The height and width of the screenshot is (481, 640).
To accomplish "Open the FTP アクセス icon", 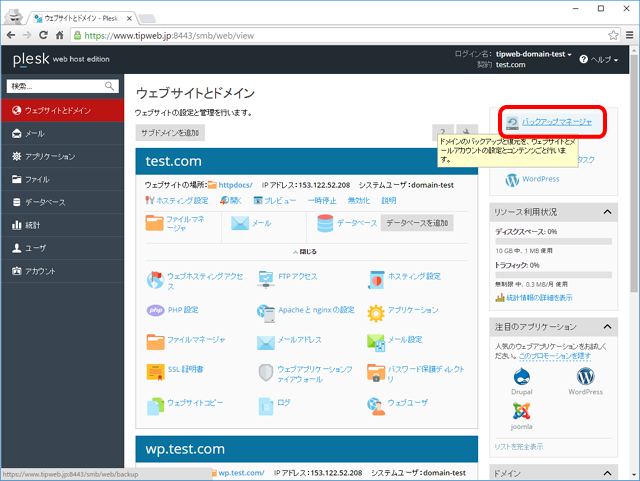I will pyautogui.click(x=266, y=280).
